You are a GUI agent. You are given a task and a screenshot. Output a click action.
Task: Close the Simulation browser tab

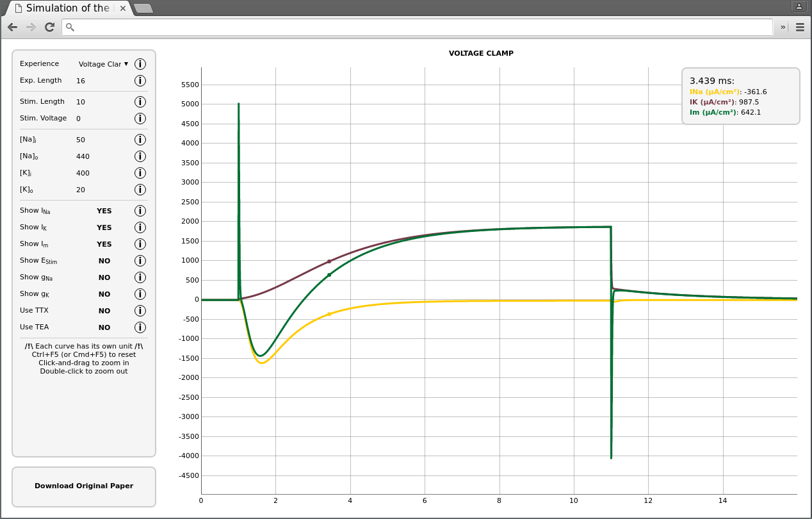123,9
